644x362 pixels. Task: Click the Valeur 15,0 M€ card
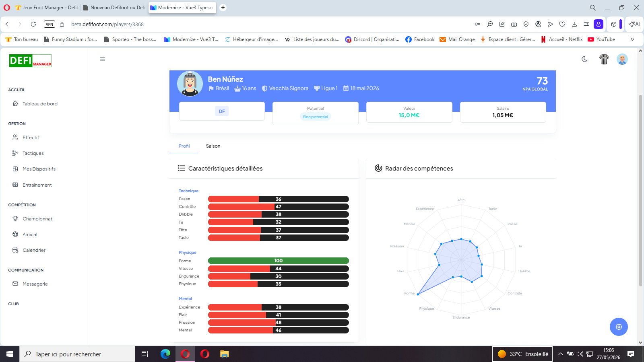tap(409, 112)
